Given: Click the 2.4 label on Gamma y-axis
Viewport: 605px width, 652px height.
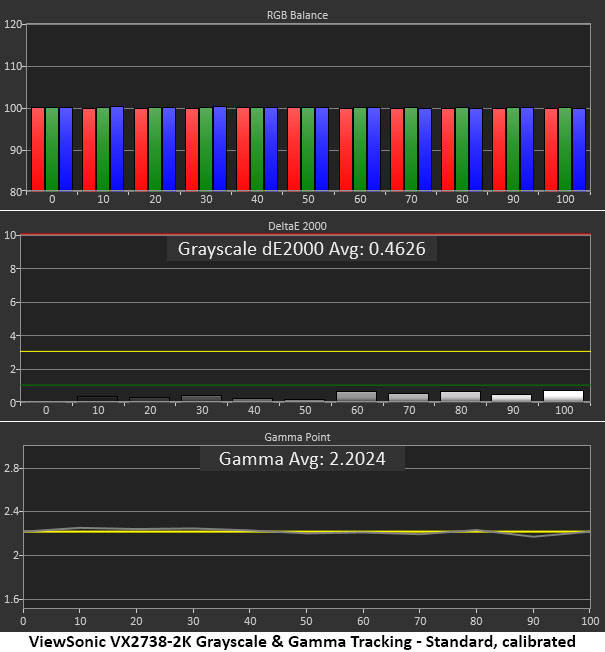Looking at the screenshot, I should 12,511.
